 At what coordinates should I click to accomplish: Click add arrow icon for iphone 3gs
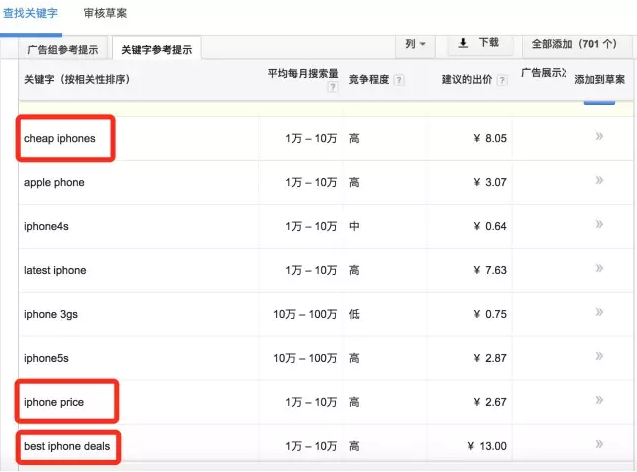tap(599, 313)
